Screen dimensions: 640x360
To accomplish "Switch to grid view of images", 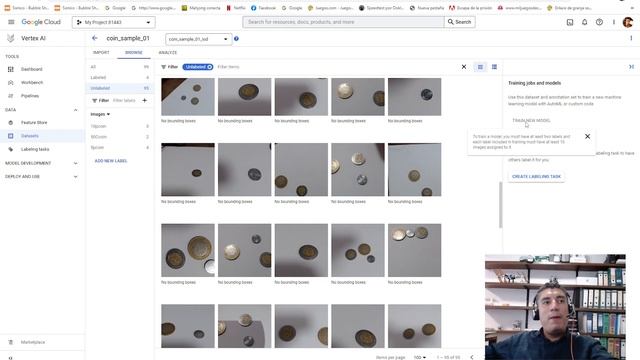I will [x=480, y=67].
